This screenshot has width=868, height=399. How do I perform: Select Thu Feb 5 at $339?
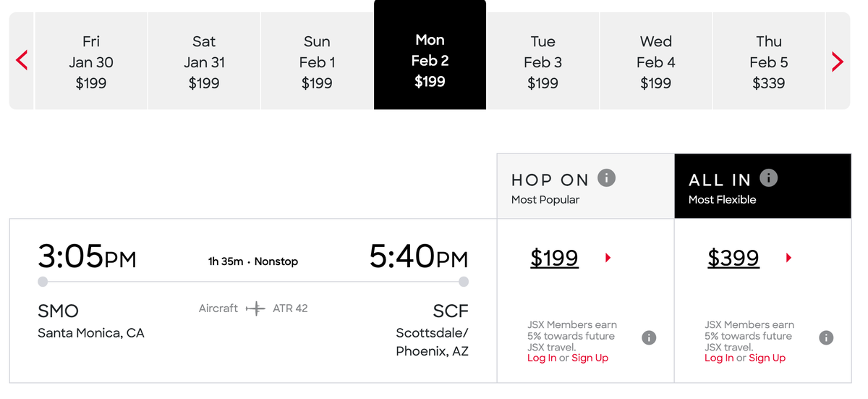point(768,62)
